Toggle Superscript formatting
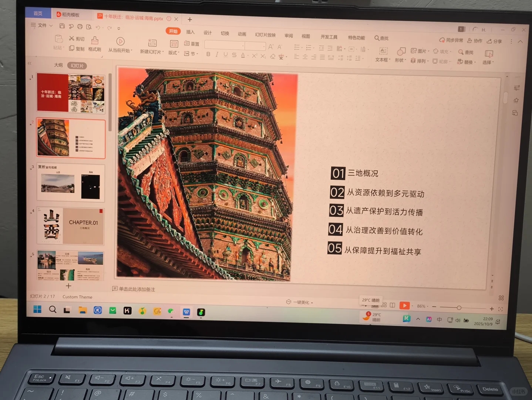Image resolution: width=532 pixels, height=400 pixels. tap(254, 56)
